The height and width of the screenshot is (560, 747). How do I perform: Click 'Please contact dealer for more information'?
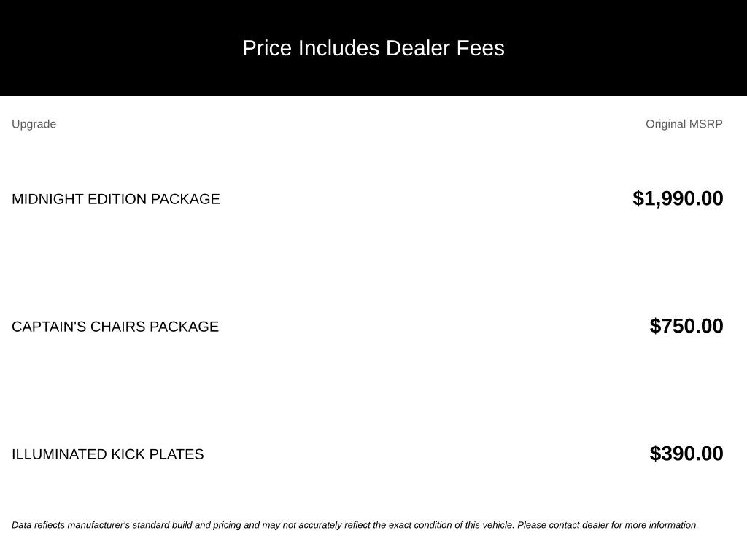coord(608,525)
